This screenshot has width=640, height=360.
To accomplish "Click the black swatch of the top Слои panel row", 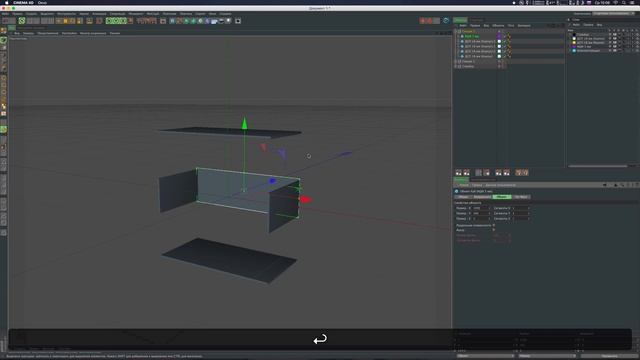I will click(574, 35).
